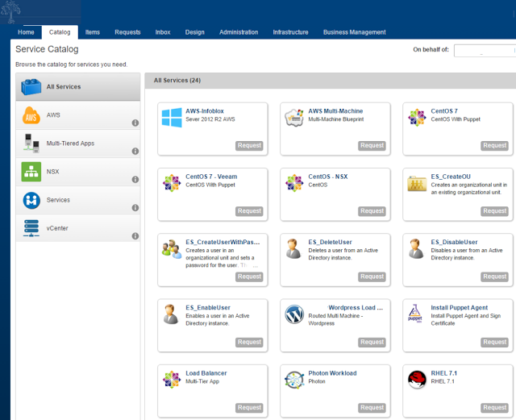Viewport: 516px width, 420px height.
Task: Click the CentOS - NSX logo icon
Action: [x=294, y=183]
